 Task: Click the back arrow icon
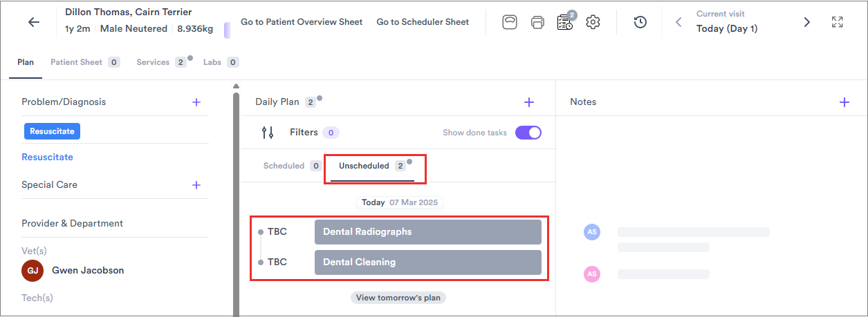(34, 22)
